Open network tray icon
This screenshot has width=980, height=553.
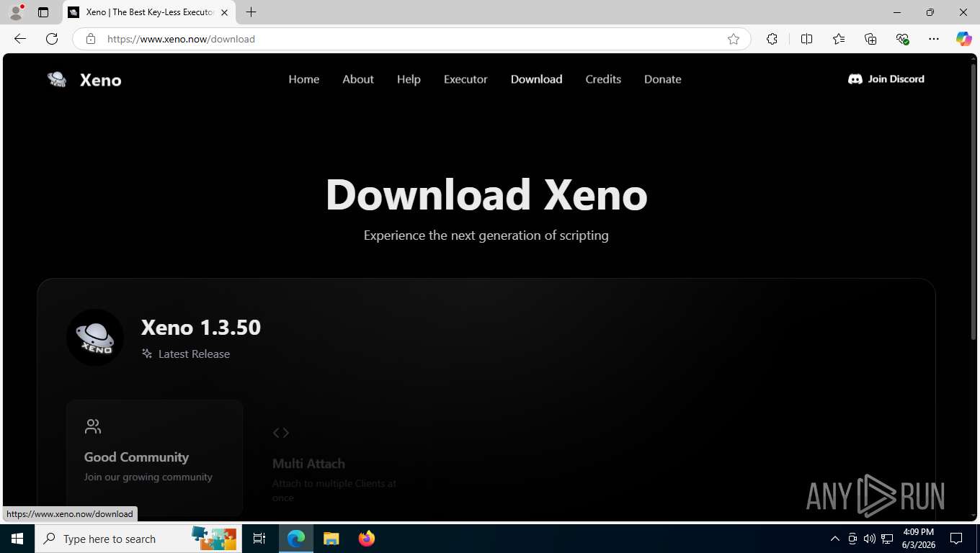tap(887, 539)
